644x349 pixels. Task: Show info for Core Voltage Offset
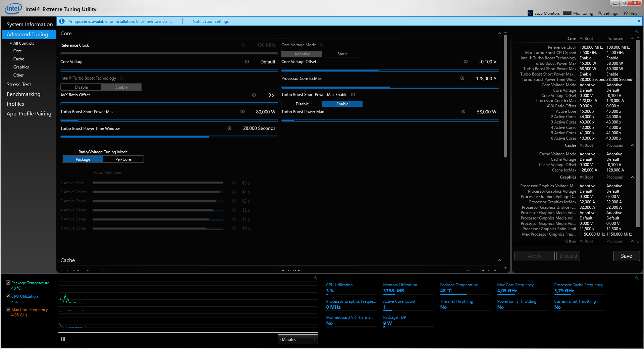pyautogui.click(x=466, y=62)
